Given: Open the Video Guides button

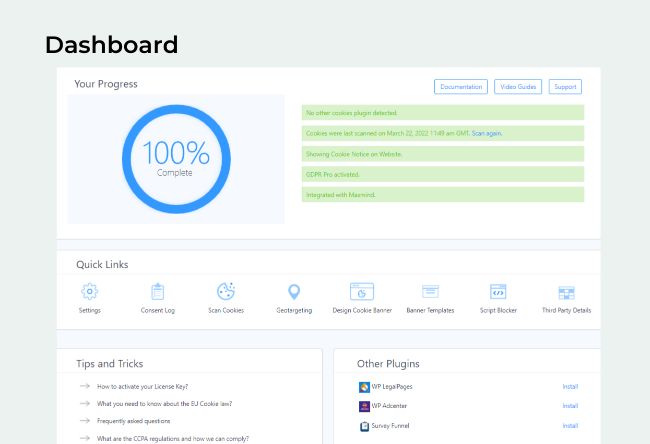Looking at the screenshot, I should tap(518, 87).
